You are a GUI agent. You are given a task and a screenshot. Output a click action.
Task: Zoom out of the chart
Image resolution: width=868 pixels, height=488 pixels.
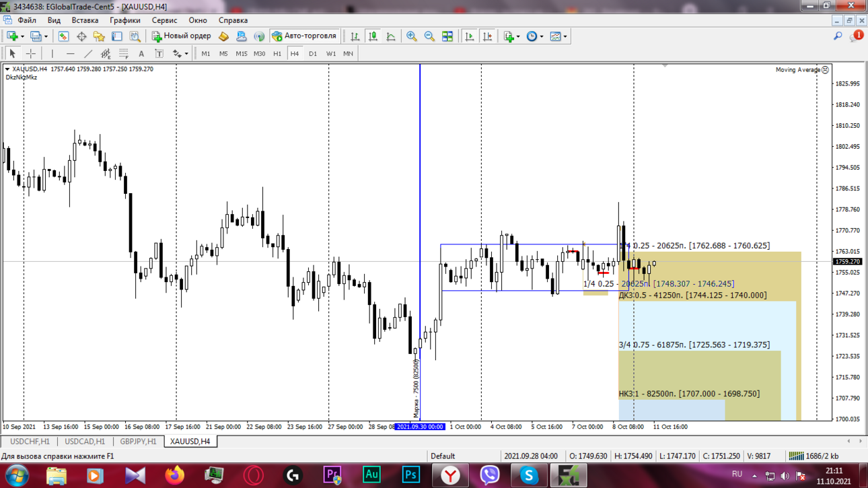tap(429, 36)
